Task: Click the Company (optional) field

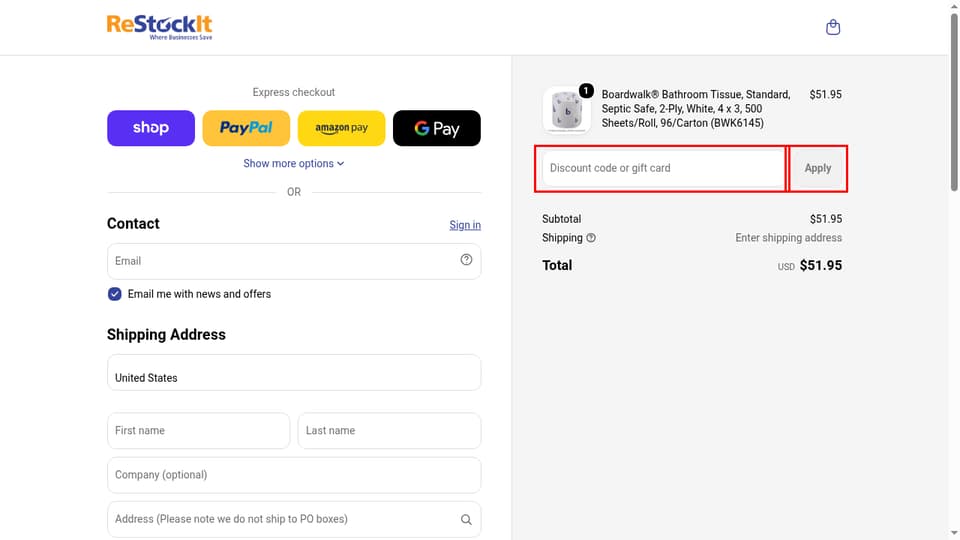Action: (x=294, y=475)
